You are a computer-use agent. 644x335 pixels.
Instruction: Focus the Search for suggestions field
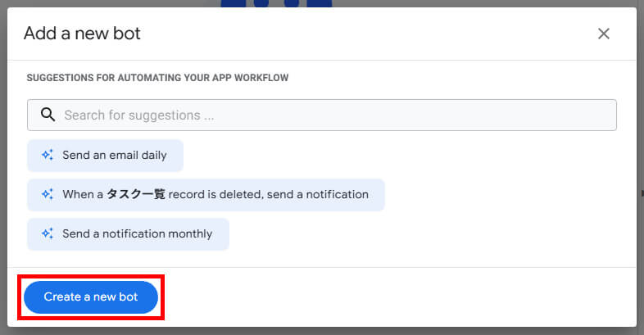[x=328, y=115]
